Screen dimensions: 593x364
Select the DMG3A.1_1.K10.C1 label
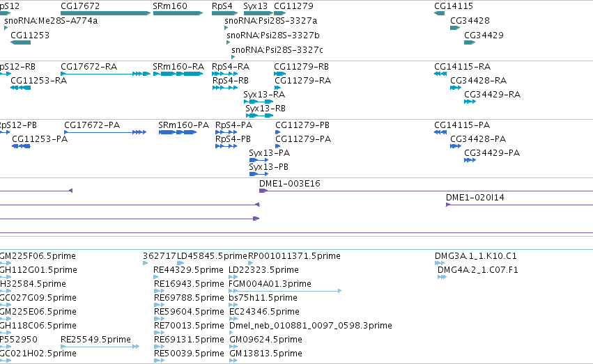point(476,256)
